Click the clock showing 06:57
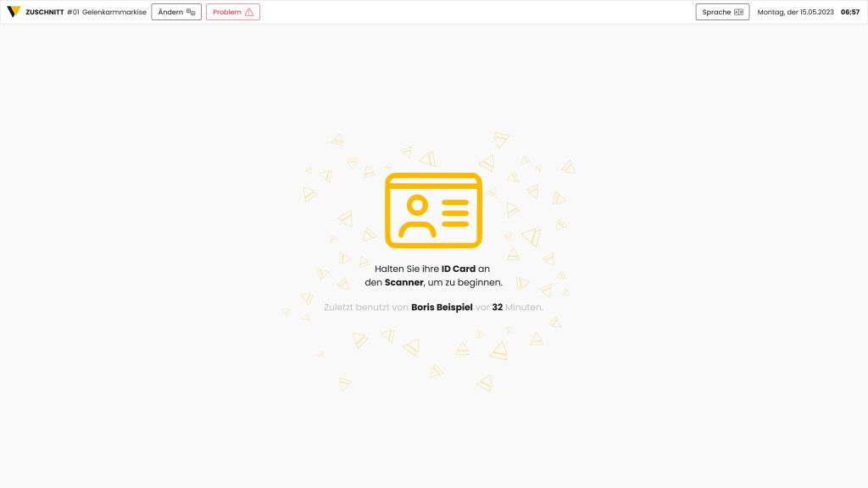868x488 pixels. point(849,12)
